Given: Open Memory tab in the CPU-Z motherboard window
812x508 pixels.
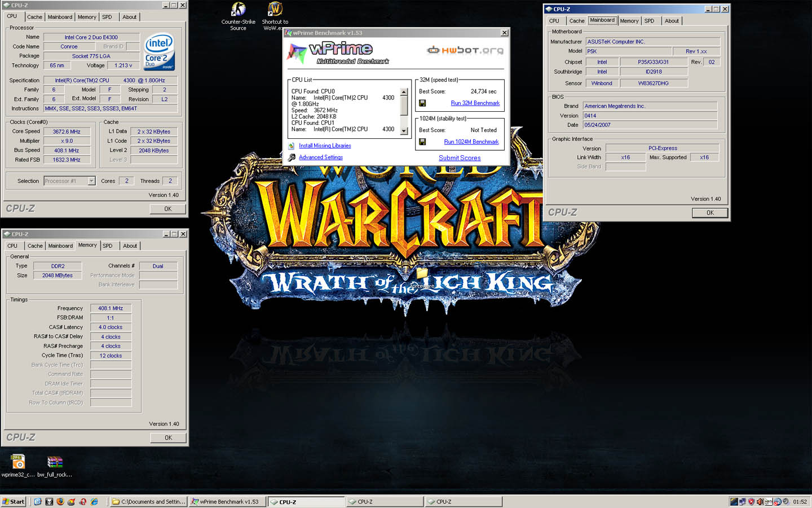Looking at the screenshot, I should [629, 21].
